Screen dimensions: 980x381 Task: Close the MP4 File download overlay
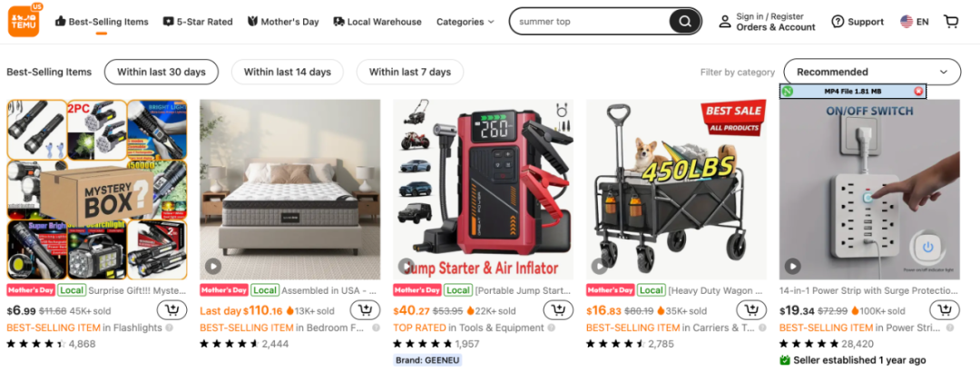918,92
